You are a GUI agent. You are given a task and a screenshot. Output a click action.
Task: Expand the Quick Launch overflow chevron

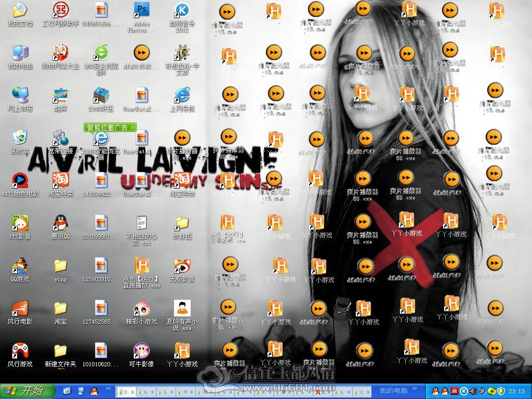click(108, 389)
